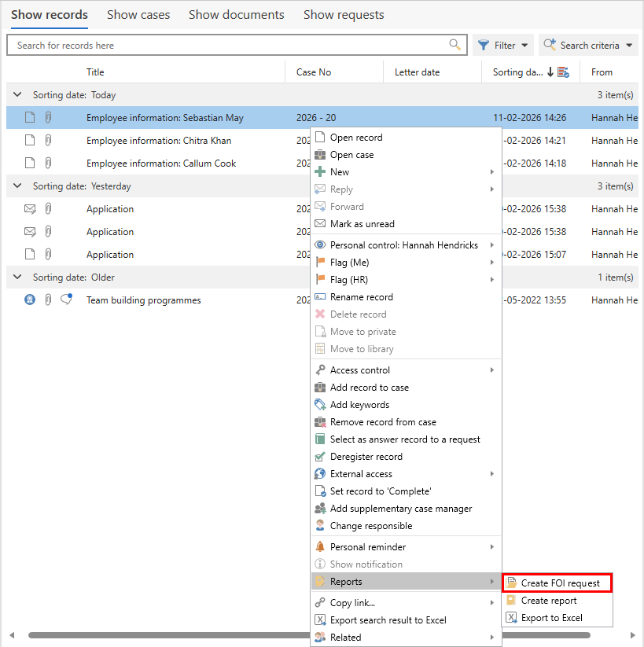Click the left scroll arrow at the bottom
The image size is (644, 647).
point(12,635)
